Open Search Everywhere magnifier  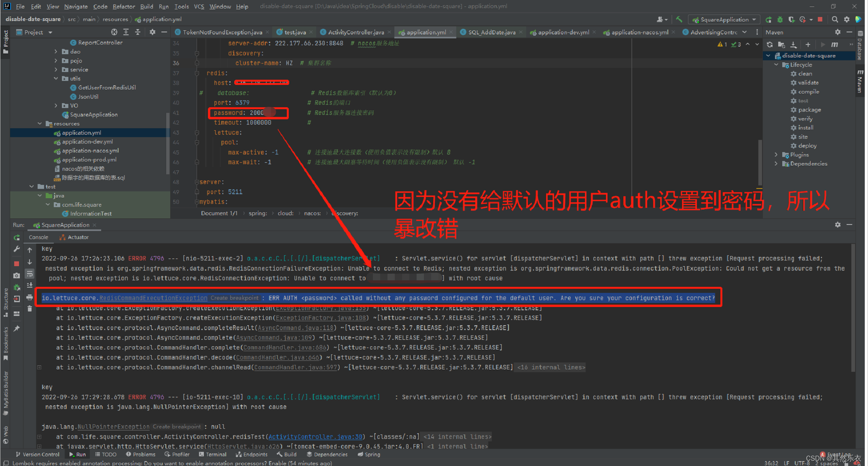(835, 19)
